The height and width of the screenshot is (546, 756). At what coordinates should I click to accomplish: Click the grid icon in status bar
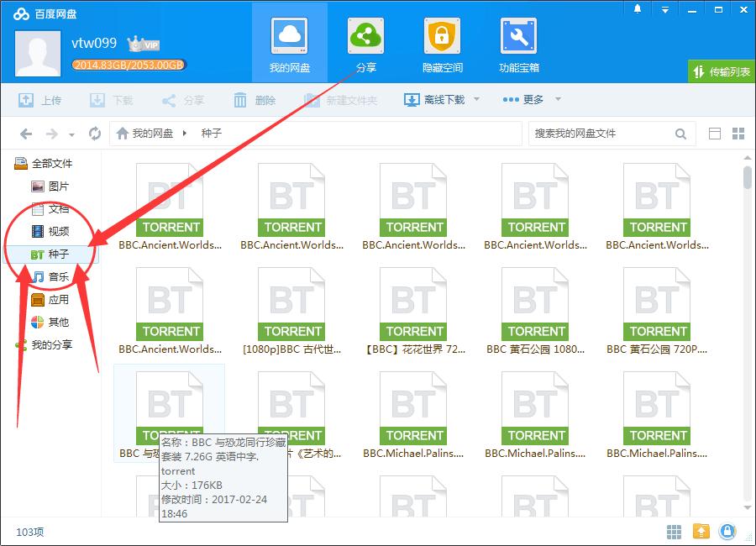pos(674,532)
